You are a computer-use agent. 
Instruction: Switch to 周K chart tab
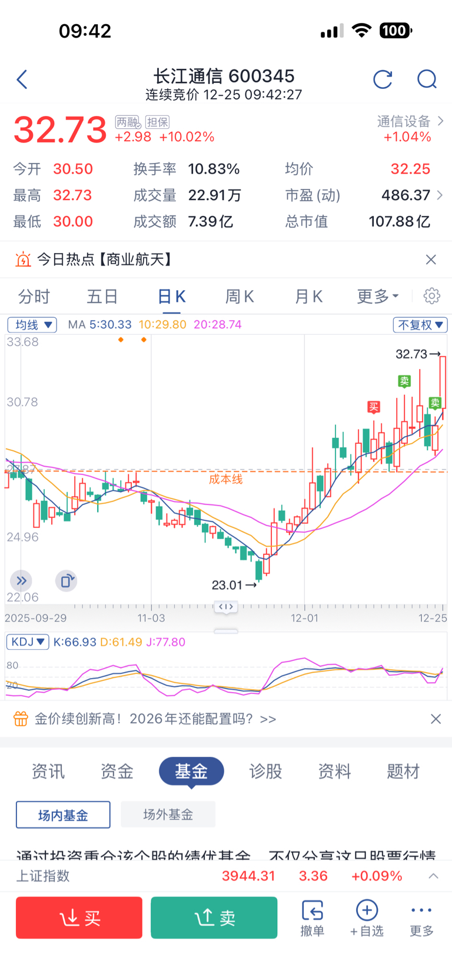240,296
